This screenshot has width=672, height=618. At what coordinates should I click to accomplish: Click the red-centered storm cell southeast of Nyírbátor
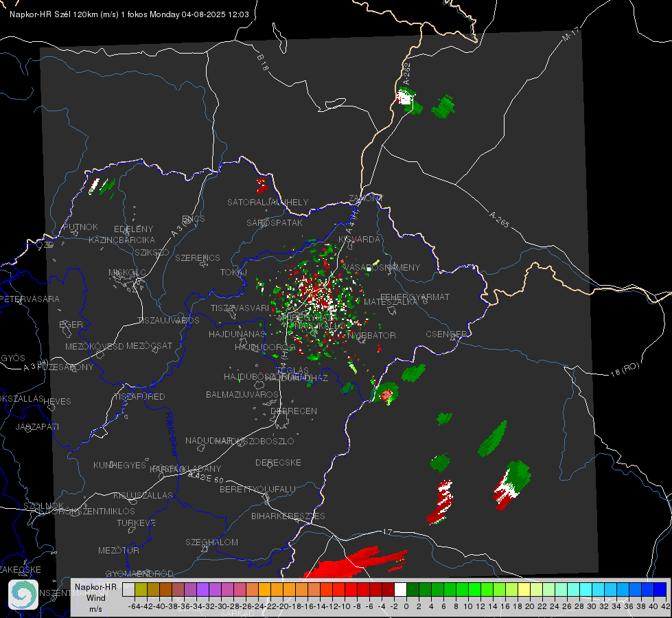tap(386, 394)
